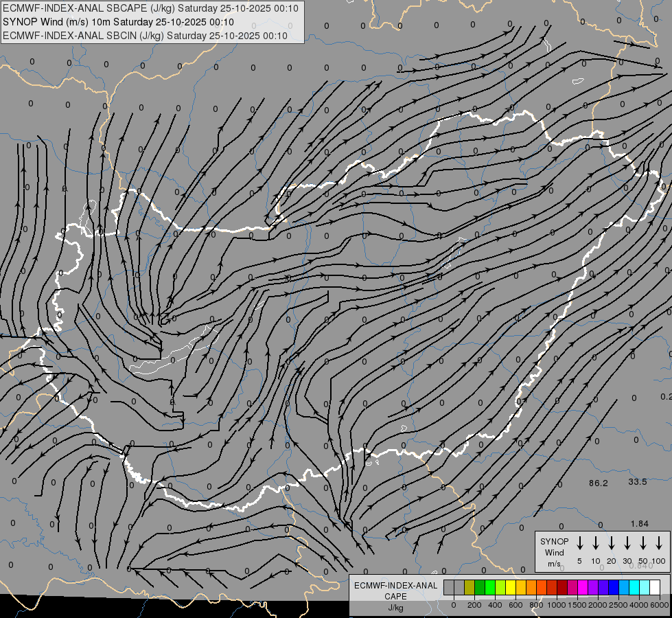Click the 1500 tick label on CAPE scale
The image size is (672, 618).
577,605
